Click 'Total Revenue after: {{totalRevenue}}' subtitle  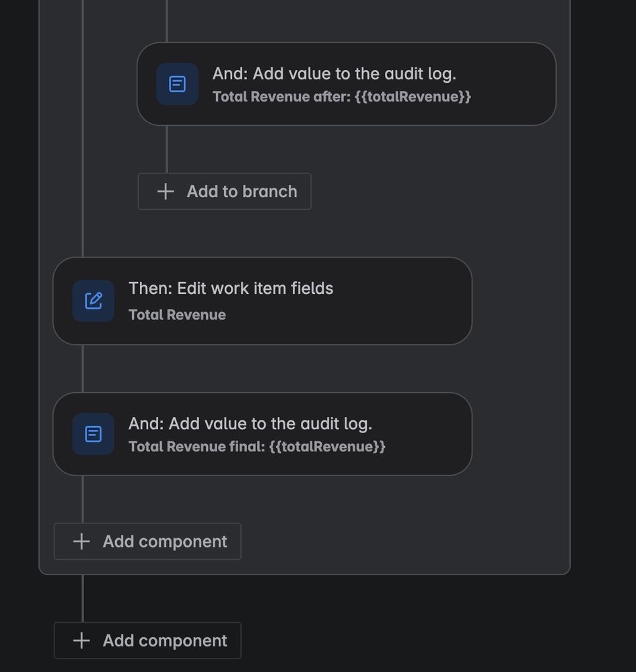coord(342,97)
